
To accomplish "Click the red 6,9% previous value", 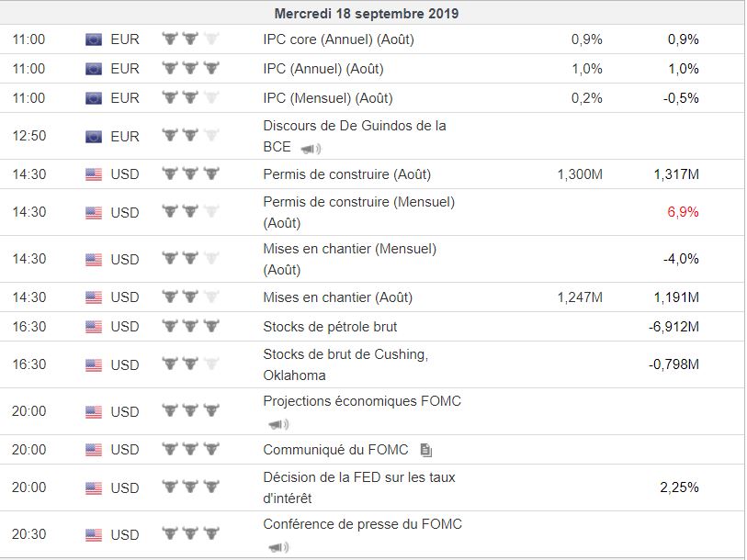I will [683, 212].
